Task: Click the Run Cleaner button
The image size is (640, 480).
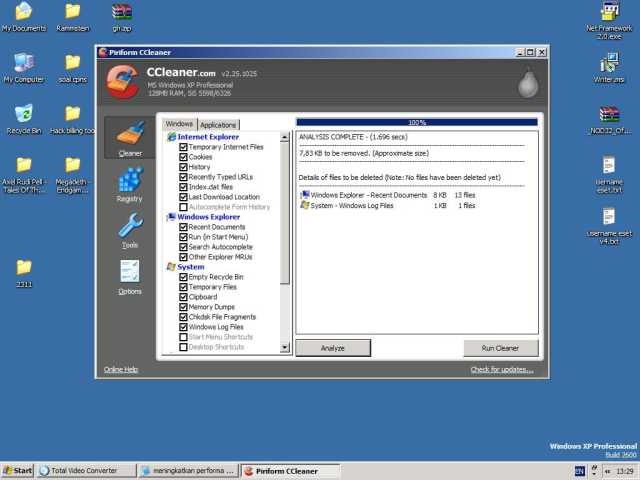Action: pyautogui.click(x=500, y=348)
